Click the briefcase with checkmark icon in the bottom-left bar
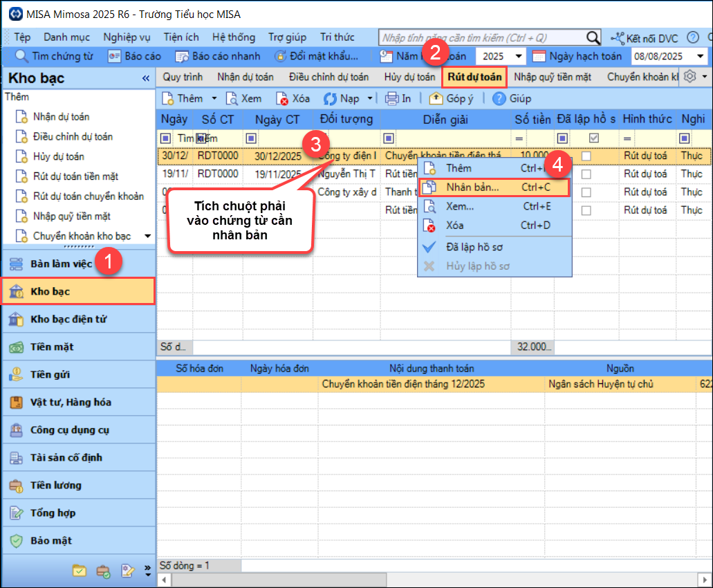Image resolution: width=713 pixels, height=588 pixels. 103,571
